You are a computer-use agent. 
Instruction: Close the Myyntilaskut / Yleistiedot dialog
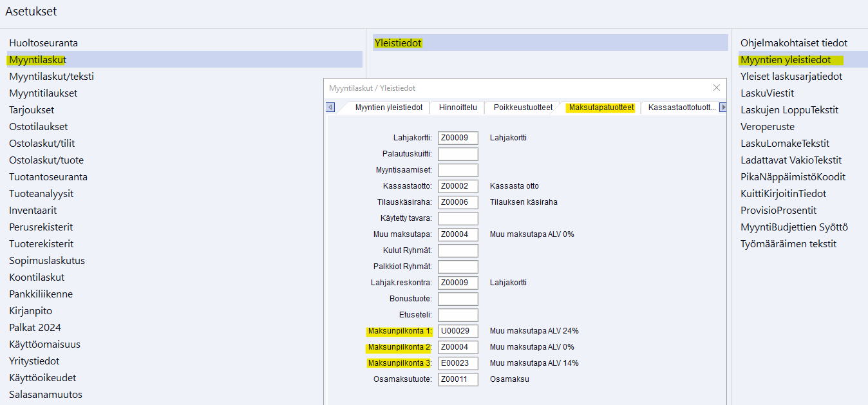tap(717, 88)
